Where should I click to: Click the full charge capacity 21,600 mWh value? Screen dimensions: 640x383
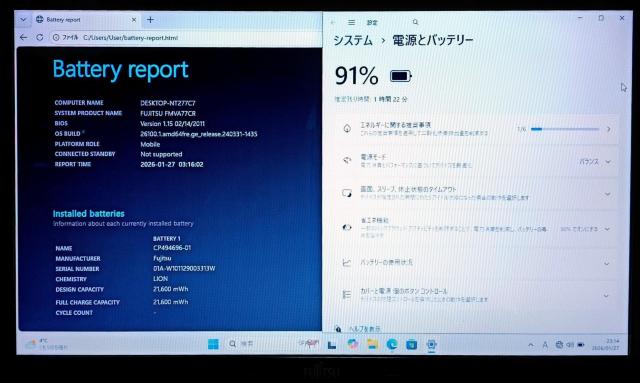[x=171, y=302]
